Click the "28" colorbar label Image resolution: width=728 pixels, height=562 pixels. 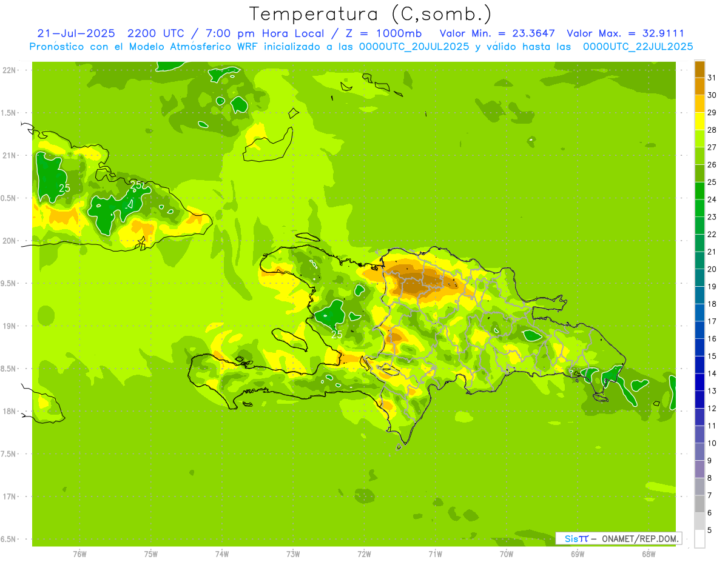pos(712,130)
